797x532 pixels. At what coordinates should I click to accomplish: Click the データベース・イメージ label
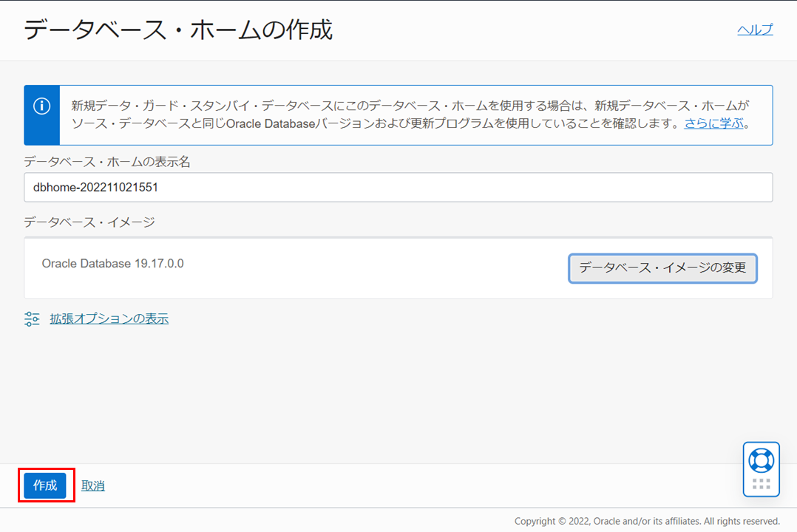click(89, 222)
